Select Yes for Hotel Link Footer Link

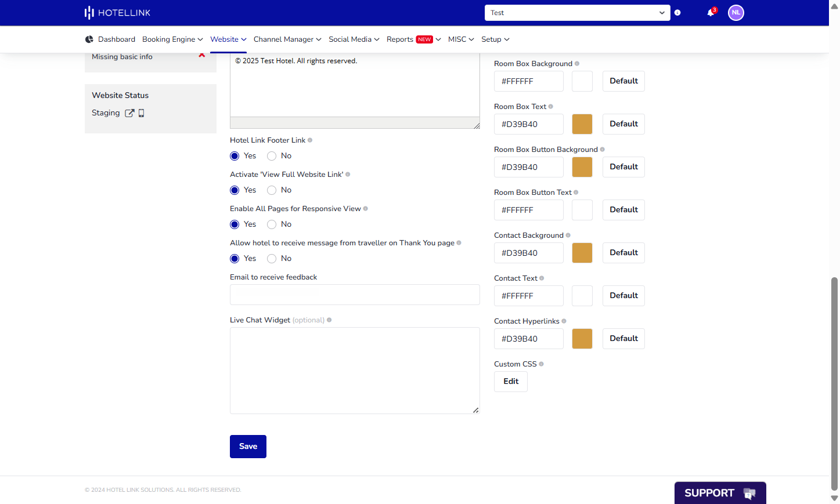pos(235,156)
